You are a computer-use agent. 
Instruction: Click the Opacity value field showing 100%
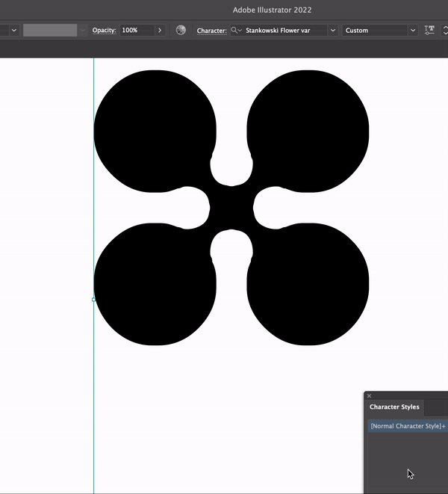[137, 30]
